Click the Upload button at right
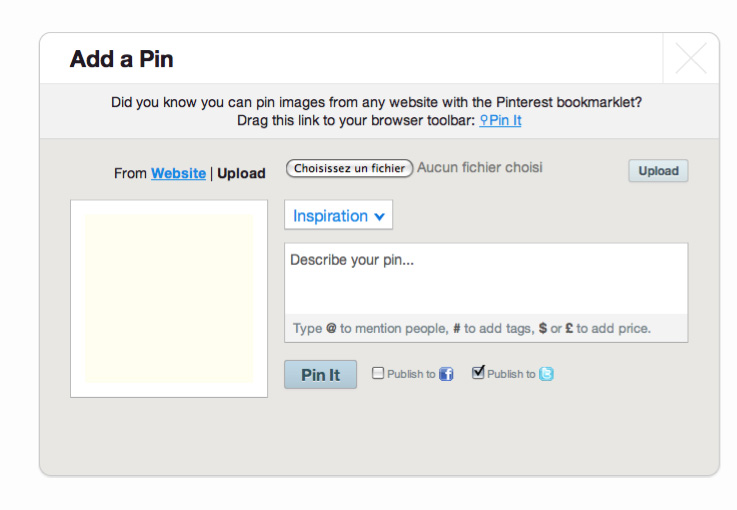 (x=658, y=171)
